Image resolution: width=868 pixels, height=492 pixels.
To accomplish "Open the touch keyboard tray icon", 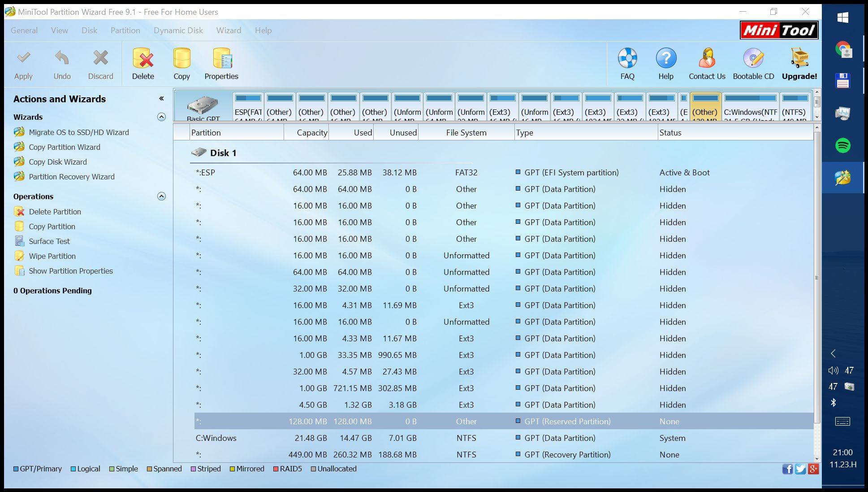I will tap(842, 421).
